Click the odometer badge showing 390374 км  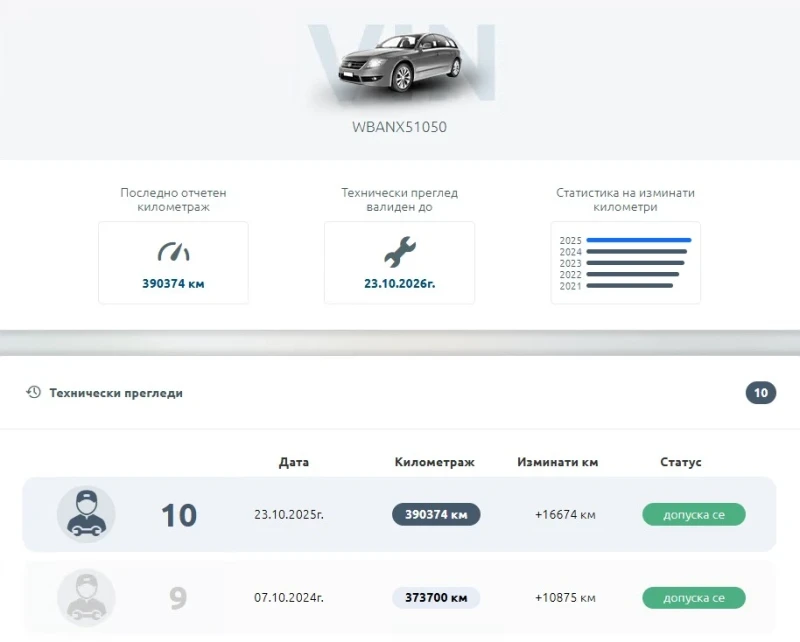(436, 514)
